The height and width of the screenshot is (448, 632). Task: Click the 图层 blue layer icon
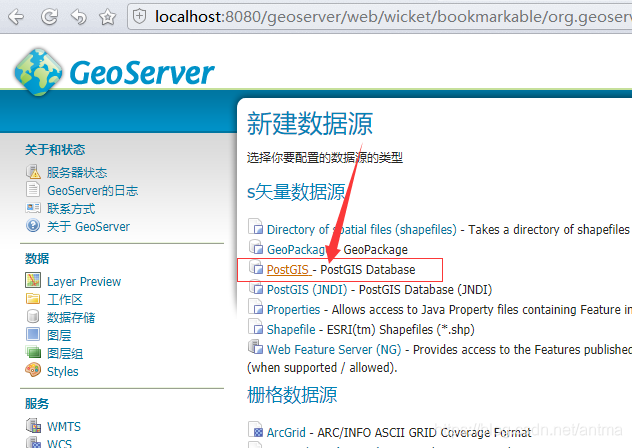(33, 334)
